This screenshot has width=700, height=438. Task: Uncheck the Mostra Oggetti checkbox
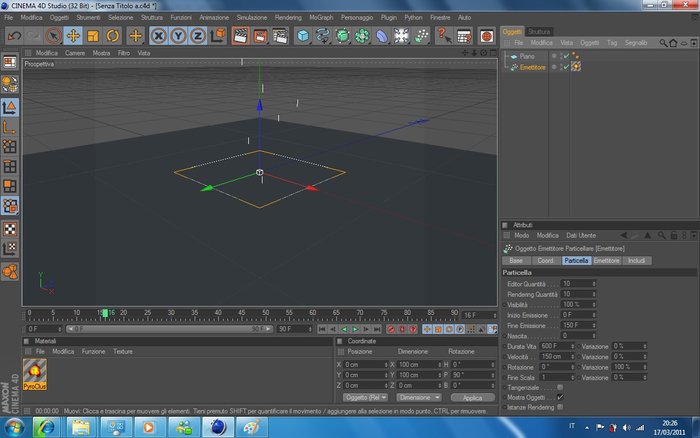pyautogui.click(x=560, y=397)
